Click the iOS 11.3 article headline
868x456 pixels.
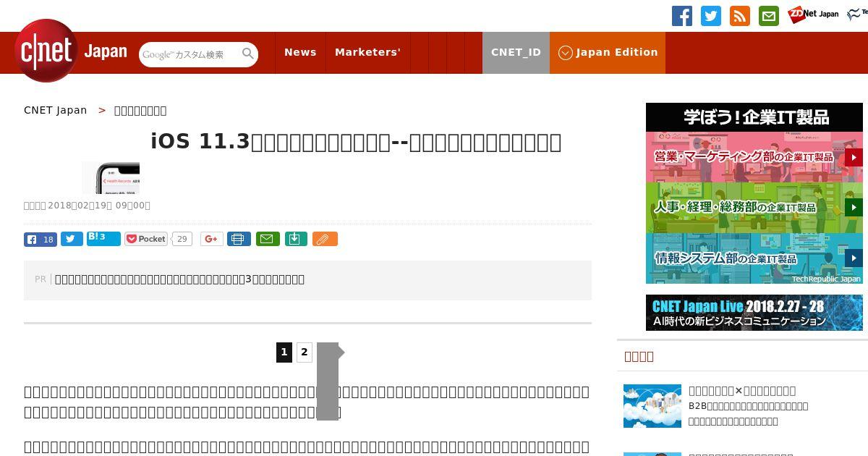pyautogui.click(x=356, y=142)
